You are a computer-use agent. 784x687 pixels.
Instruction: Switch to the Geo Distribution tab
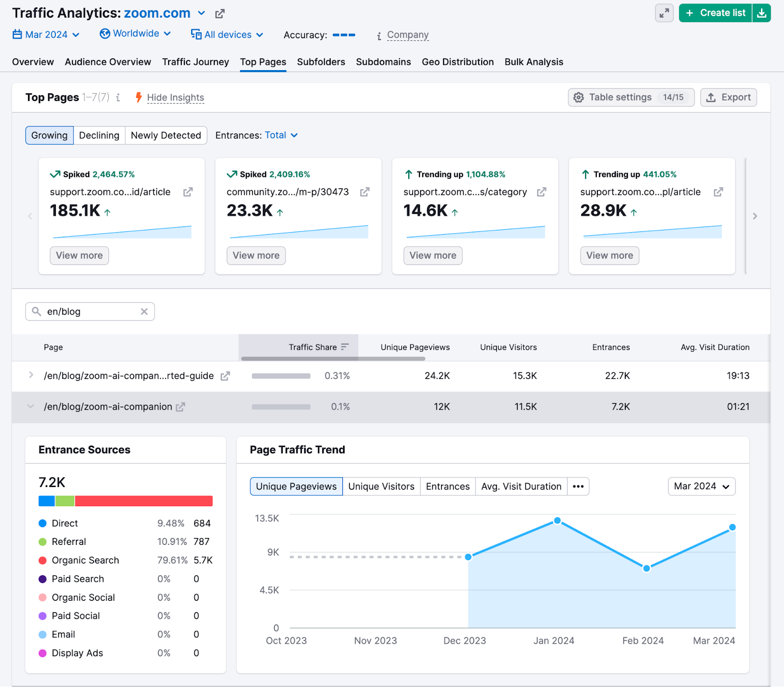pos(457,62)
